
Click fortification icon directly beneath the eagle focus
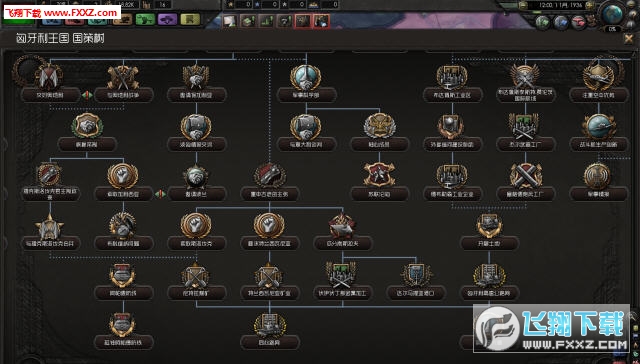tap(122, 275)
